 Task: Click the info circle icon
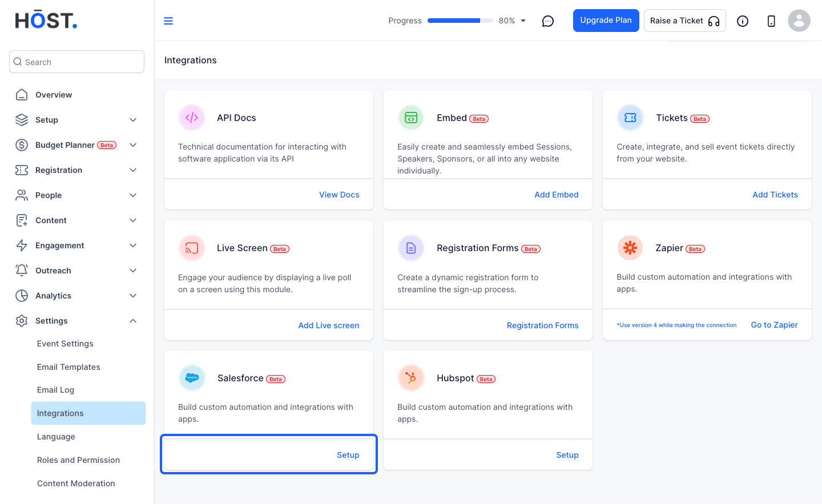click(x=743, y=21)
